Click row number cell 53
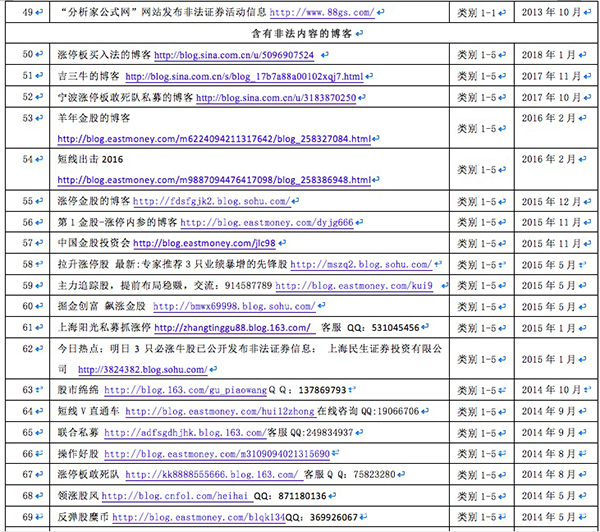The width and height of the screenshot is (600, 532). pyautogui.click(x=28, y=128)
